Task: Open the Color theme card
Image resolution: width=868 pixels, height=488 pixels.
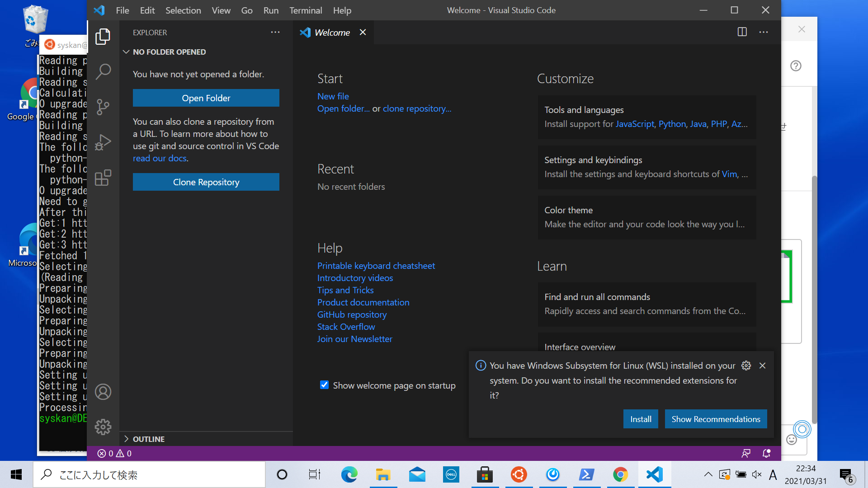Action: pyautogui.click(x=647, y=217)
